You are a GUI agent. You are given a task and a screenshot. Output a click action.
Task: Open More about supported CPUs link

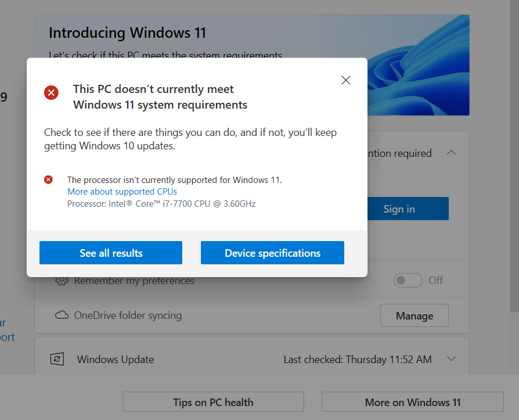pos(122,192)
